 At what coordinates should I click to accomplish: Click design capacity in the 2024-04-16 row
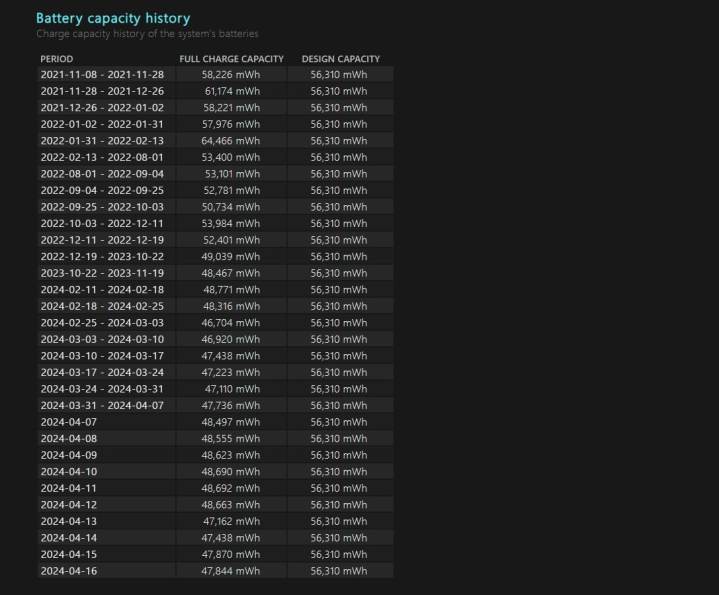(339, 570)
